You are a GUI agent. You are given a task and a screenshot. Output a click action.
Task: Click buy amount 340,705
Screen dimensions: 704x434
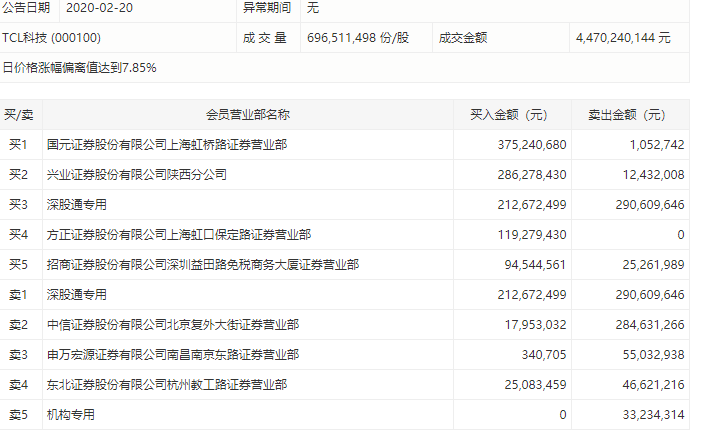[x=544, y=355]
